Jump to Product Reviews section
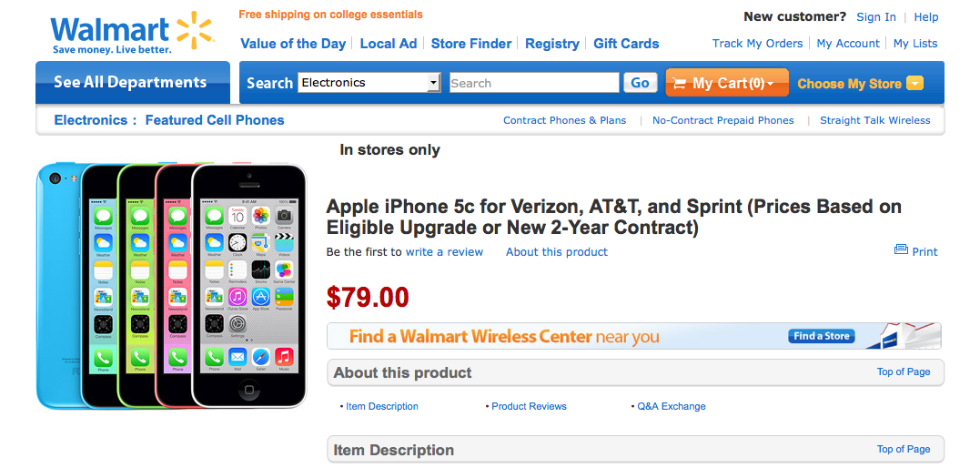Viewport: 980px width, 468px height. (x=529, y=406)
